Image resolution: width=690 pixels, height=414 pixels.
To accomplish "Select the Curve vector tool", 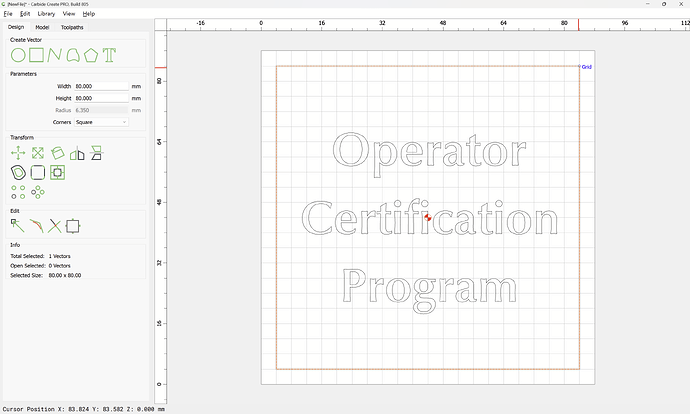I will [x=73, y=55].
